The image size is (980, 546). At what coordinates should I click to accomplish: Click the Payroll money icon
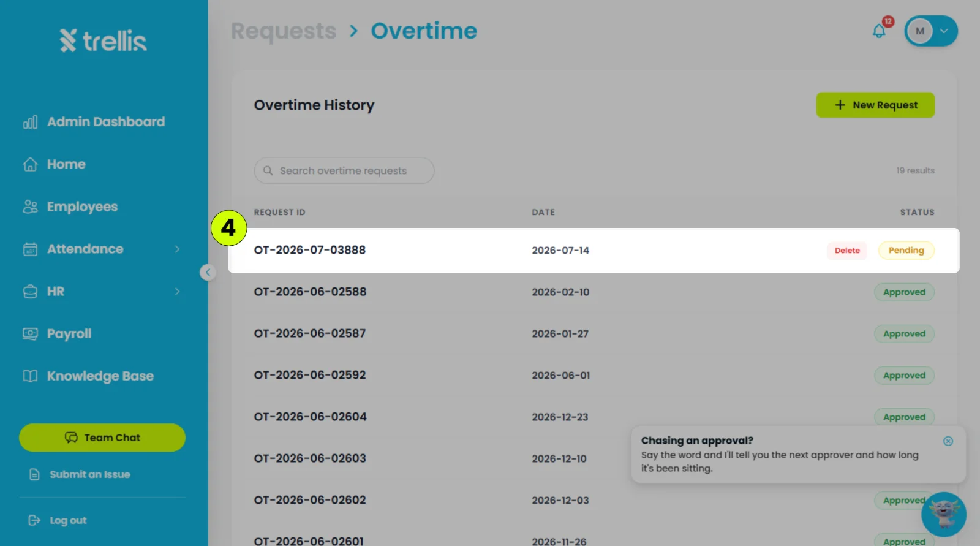point(30,333)
